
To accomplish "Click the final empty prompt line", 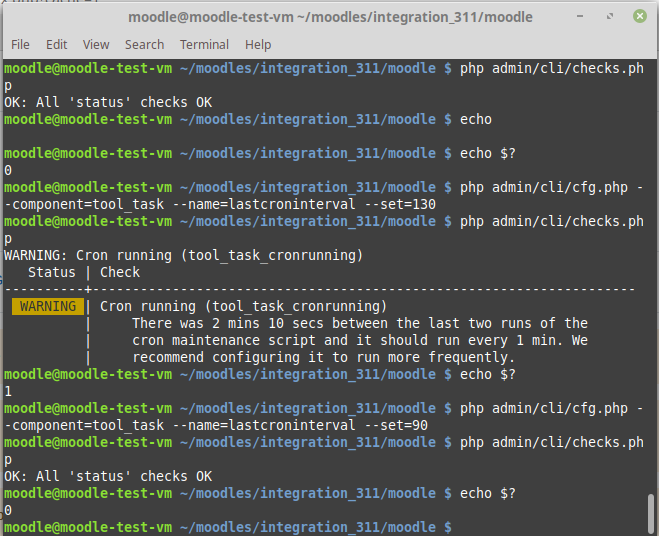I will [x=228, y=527].
